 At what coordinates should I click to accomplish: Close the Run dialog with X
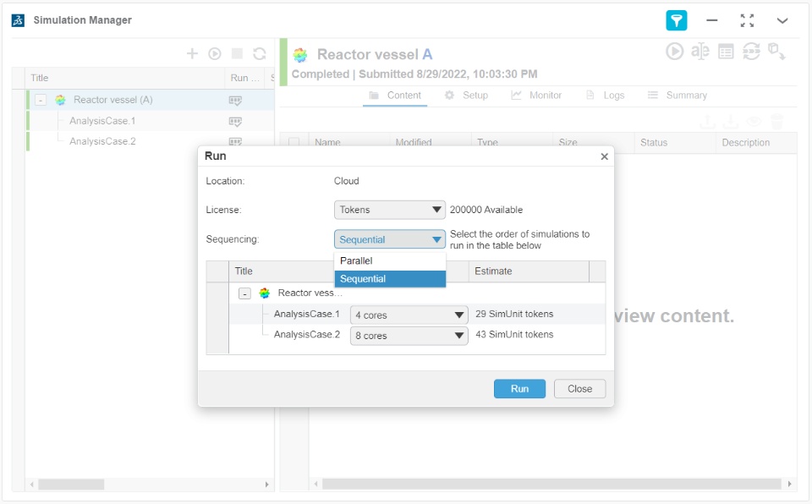[604, 156]
